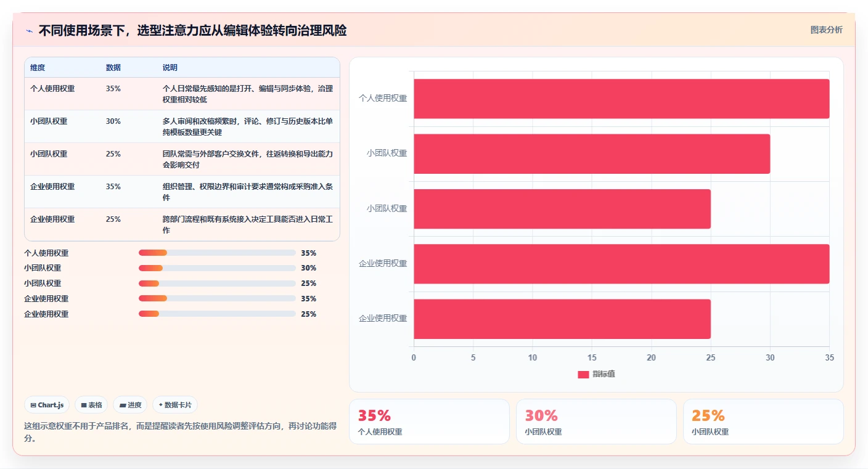
Task: Select the description starting 组织管理、权限边界和审计要求
Action: (x=248, y=192)
